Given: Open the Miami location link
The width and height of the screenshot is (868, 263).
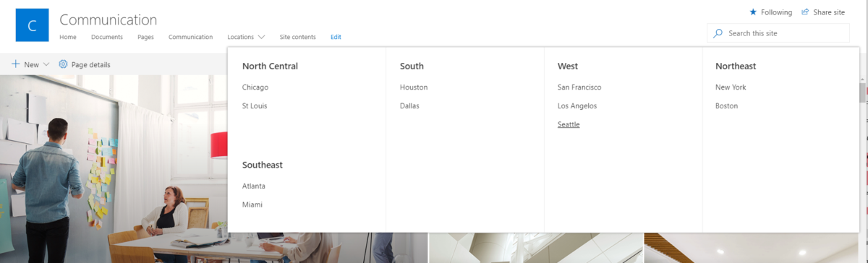Looking at the screenshot, I should 252,205.
